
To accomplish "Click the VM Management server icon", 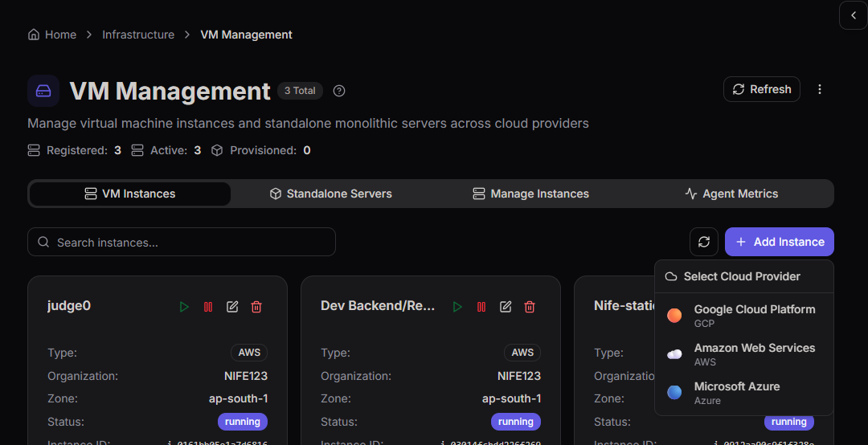I will click(x=43, y=91).
